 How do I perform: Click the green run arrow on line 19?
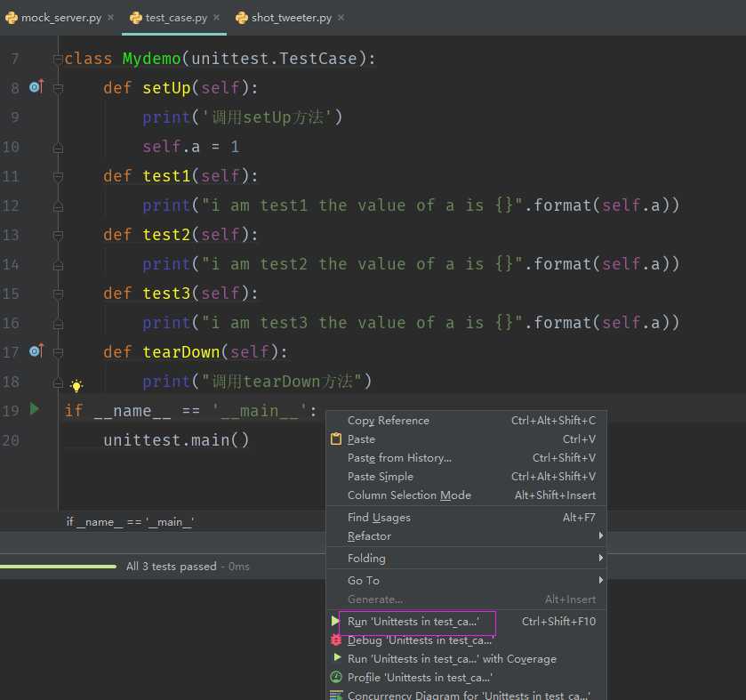(x=35, y=409)
